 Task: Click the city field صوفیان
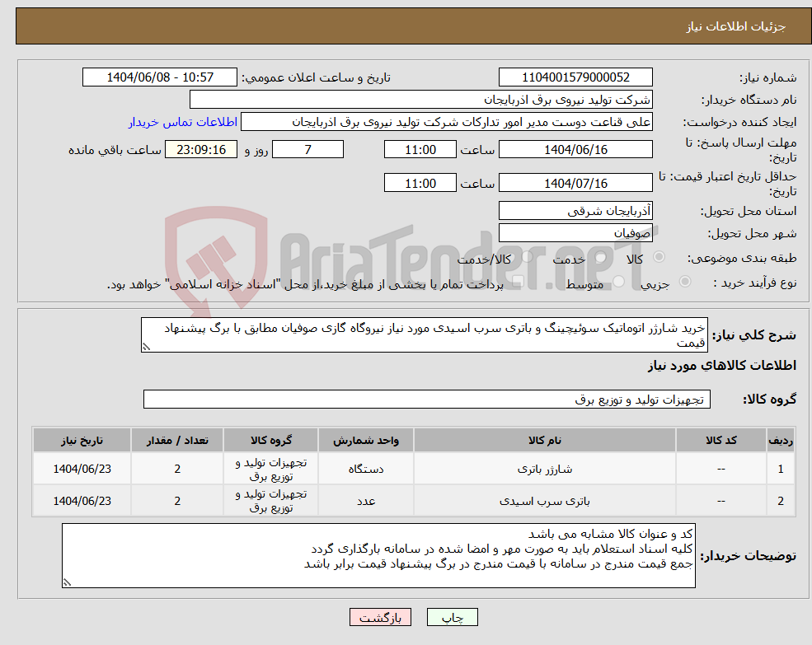tap(575, 232)
